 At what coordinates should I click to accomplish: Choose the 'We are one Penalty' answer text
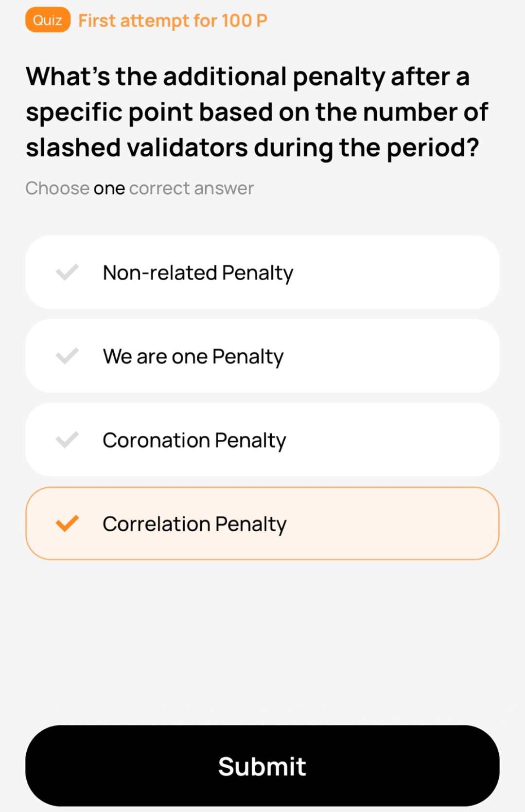tap(193, 356)
